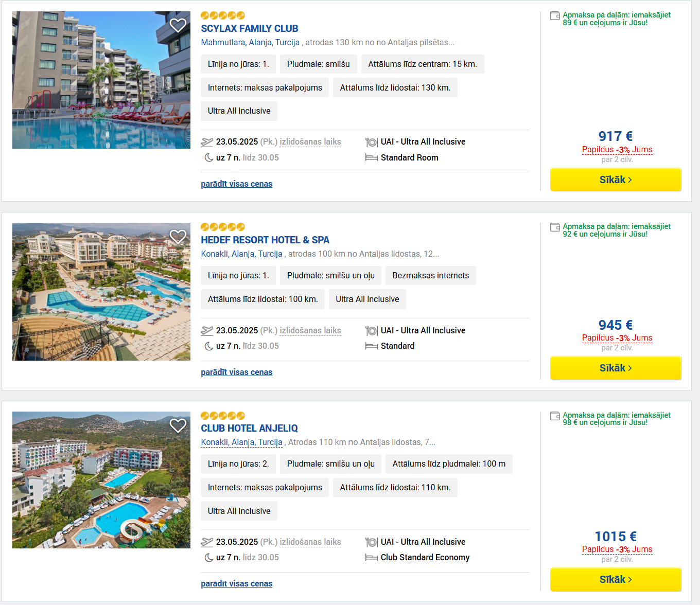Add Club Hotel Anjeliq to favorites heart
Screen dimensions: 700x605
tap(178, 425)
